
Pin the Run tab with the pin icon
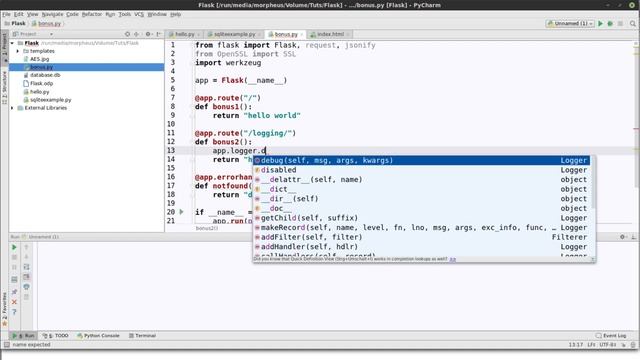(x=14, y=292)
